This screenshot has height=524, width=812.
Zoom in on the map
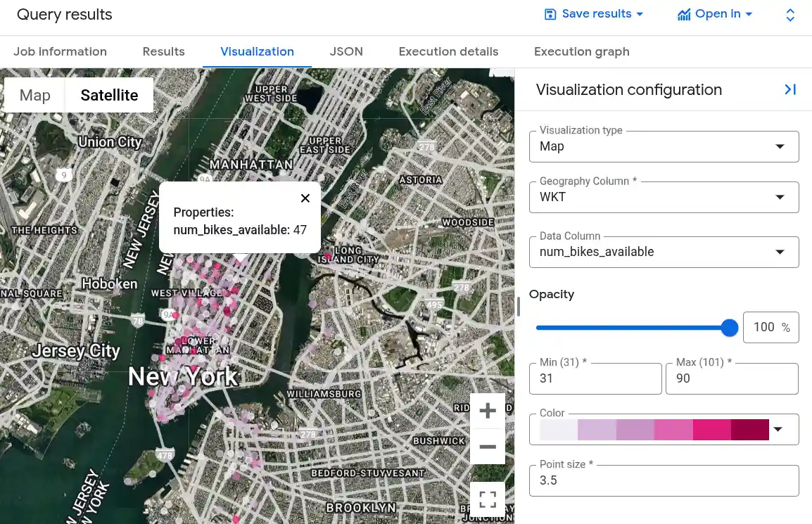[x=488, y=411]
